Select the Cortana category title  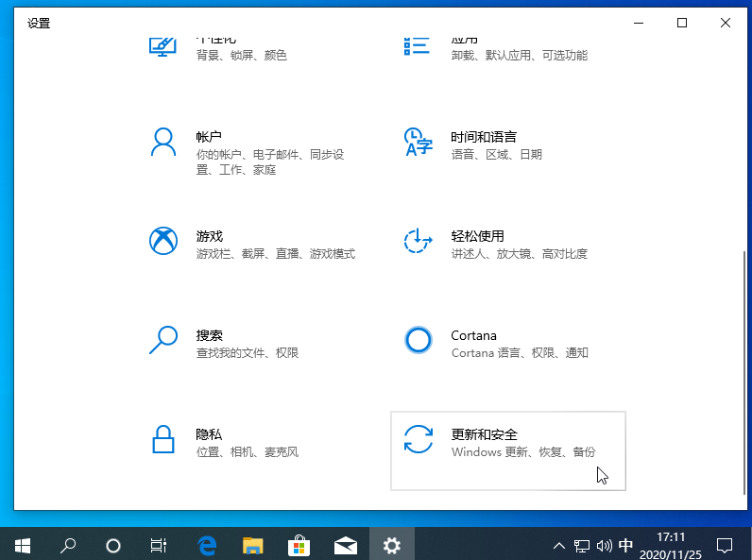coord(473,335)
